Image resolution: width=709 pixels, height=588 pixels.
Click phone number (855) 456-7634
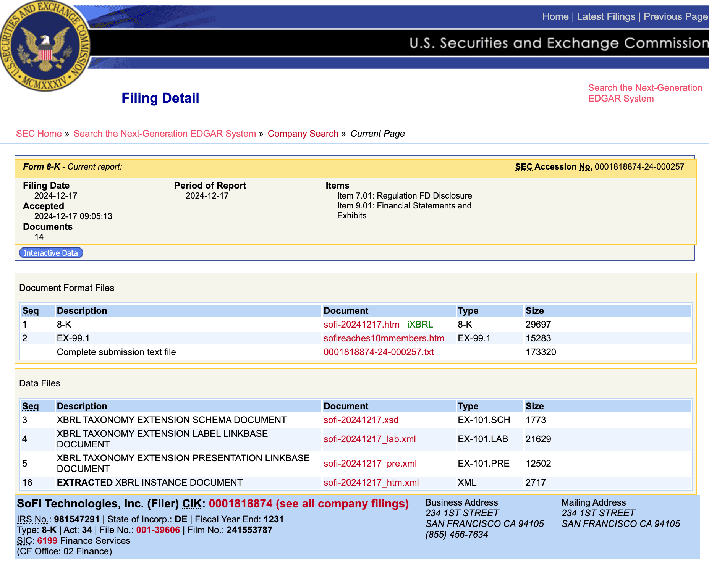pyautogui.click(x=457, y=535)
